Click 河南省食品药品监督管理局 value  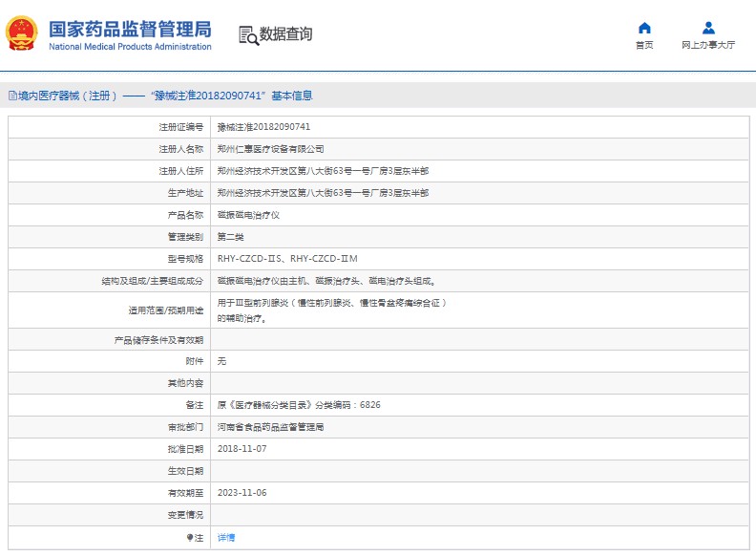click(x=270, y=427)
